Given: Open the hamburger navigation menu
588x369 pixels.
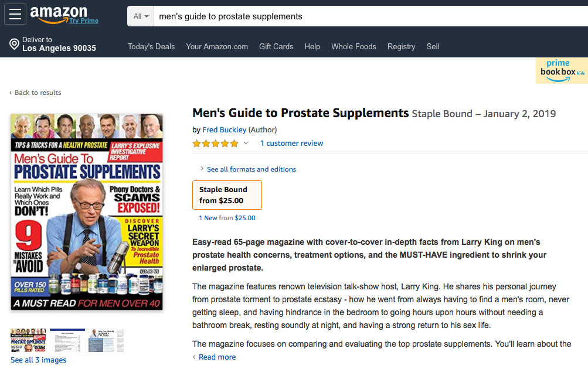Looking at the screenshot, I should 15,14.
